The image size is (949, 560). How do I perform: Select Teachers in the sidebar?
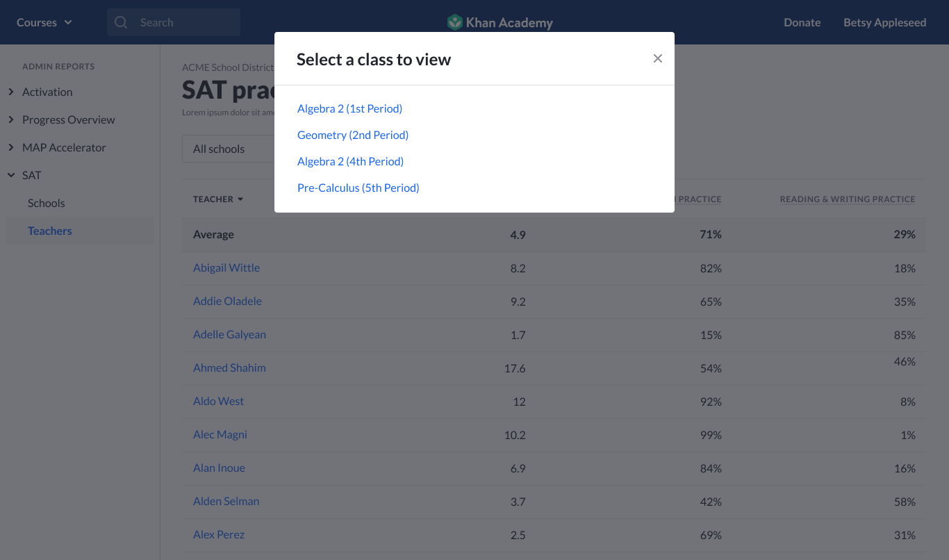tap(50, 231)
